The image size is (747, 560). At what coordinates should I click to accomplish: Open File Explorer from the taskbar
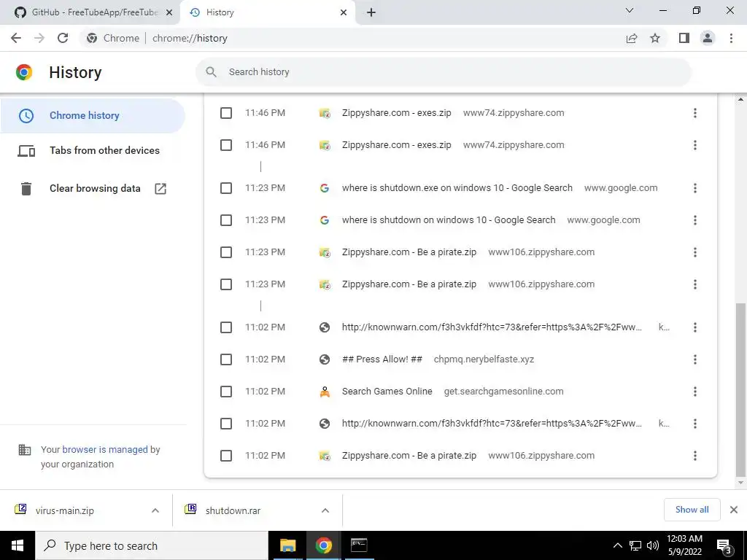pyautogui.click(x=287, y=545)
